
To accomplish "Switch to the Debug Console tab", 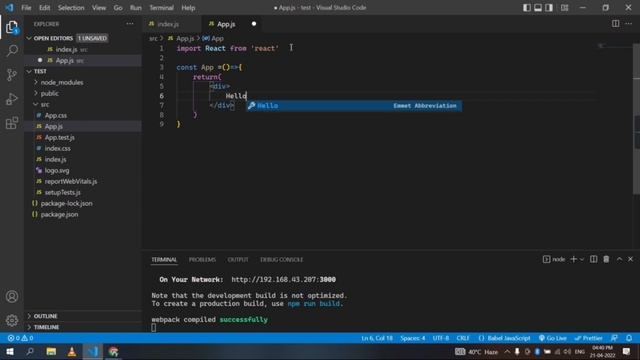I will tap(282, 260).
